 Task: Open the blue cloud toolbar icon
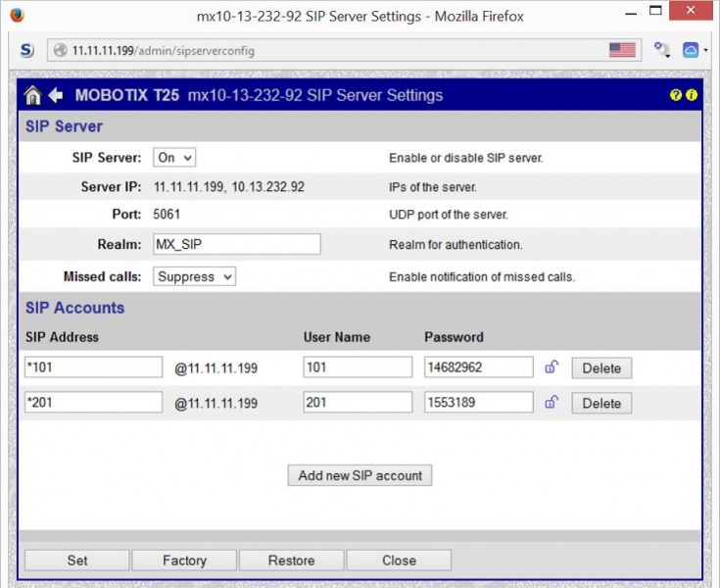[691, 50]
